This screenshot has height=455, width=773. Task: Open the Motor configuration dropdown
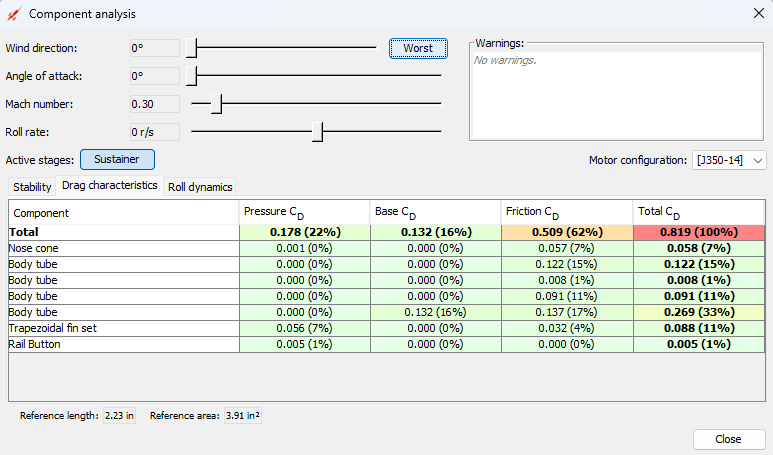[x=729, y=160]
